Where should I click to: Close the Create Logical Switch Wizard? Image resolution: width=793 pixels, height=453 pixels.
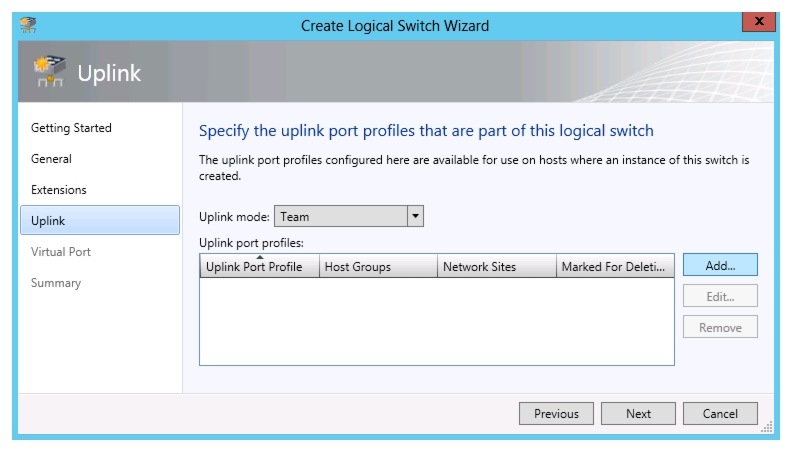(x=760, y=22)
